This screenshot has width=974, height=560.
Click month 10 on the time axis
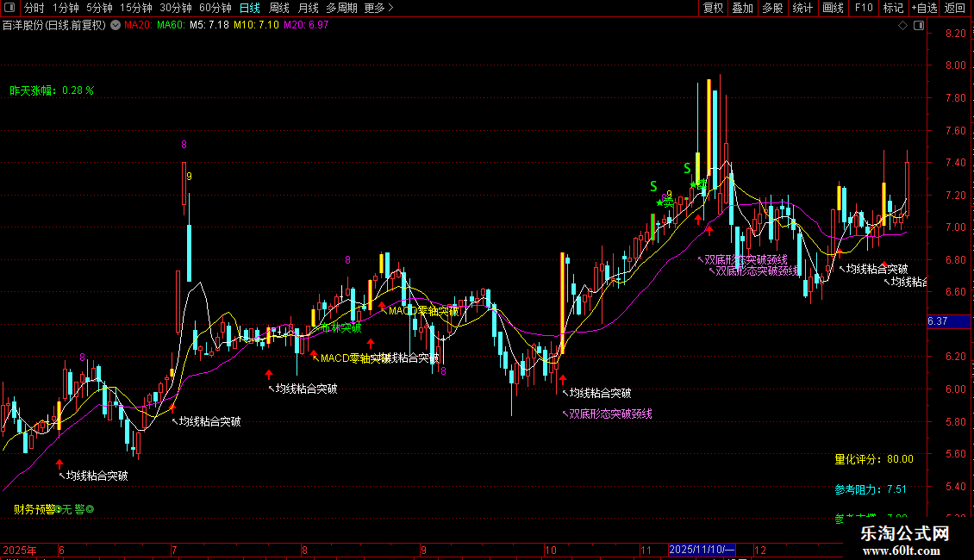551,551
